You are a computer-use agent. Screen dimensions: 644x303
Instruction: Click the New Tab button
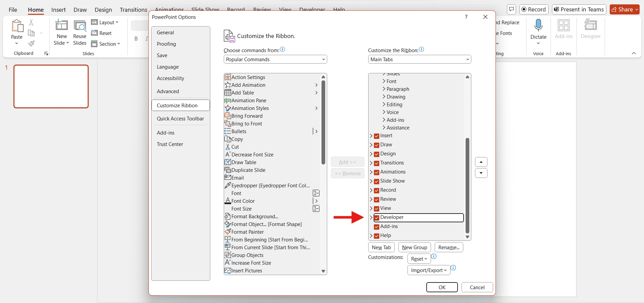click(381, 247)
